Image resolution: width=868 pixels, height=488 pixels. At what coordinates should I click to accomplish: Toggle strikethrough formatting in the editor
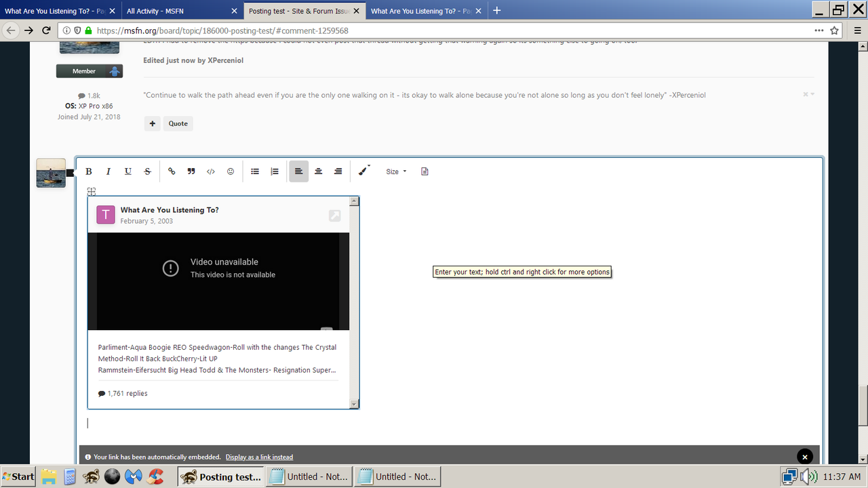coord(147,171)
